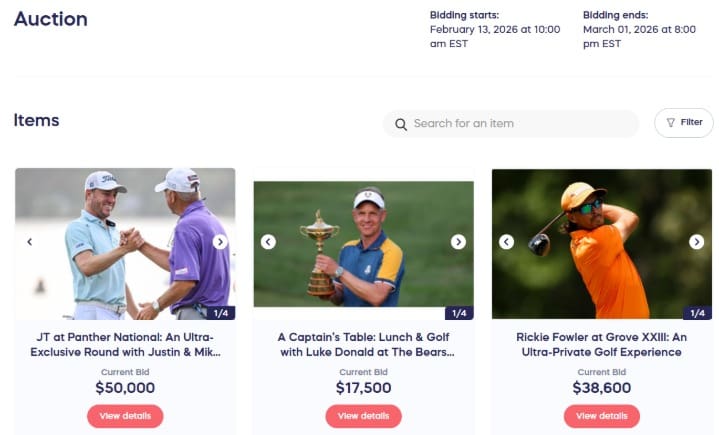Open the Filter options

(684, 123)
